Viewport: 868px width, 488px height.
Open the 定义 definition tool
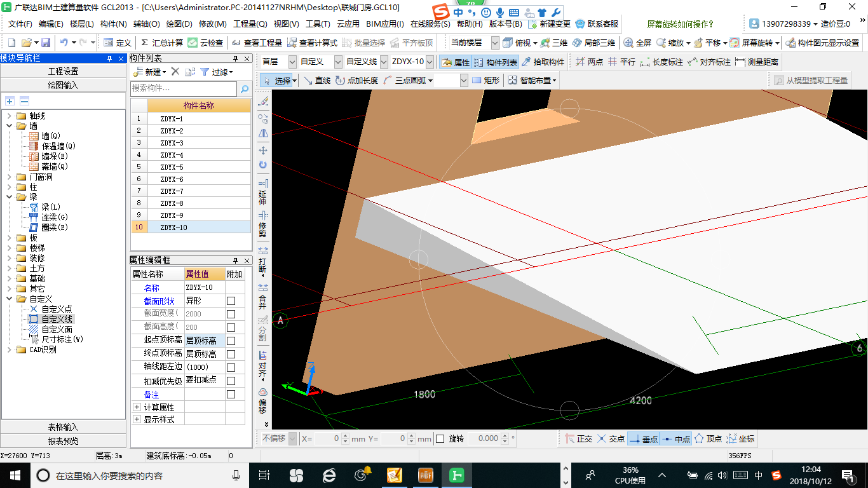click(117, 43)
